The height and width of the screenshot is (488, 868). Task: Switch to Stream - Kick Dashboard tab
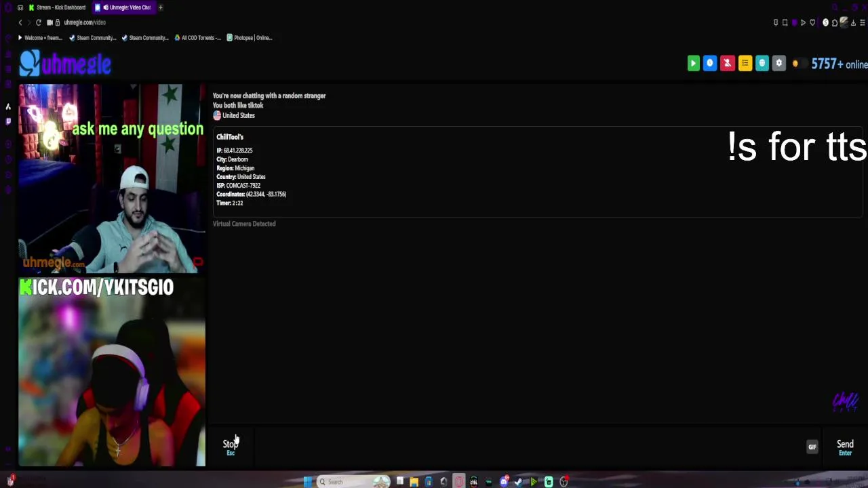(x=57, y=7)
